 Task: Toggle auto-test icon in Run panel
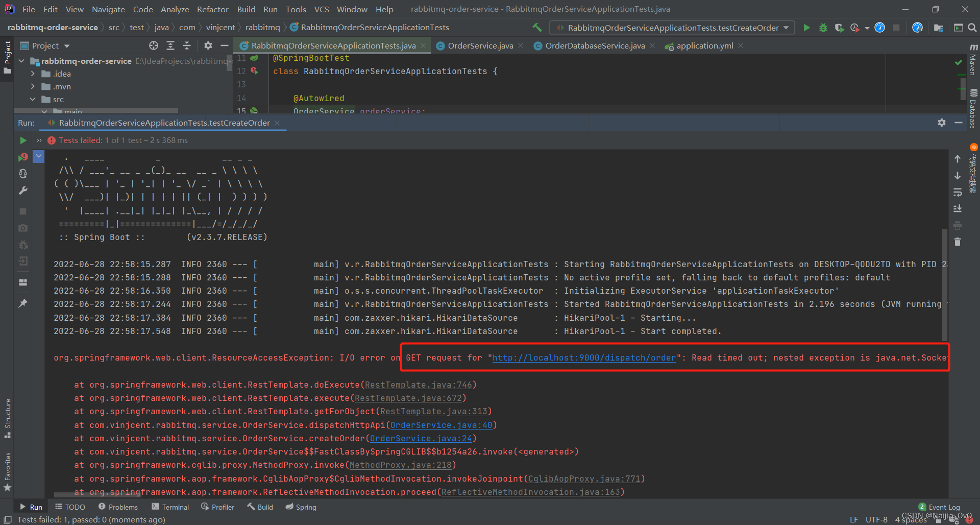(23, 174)
